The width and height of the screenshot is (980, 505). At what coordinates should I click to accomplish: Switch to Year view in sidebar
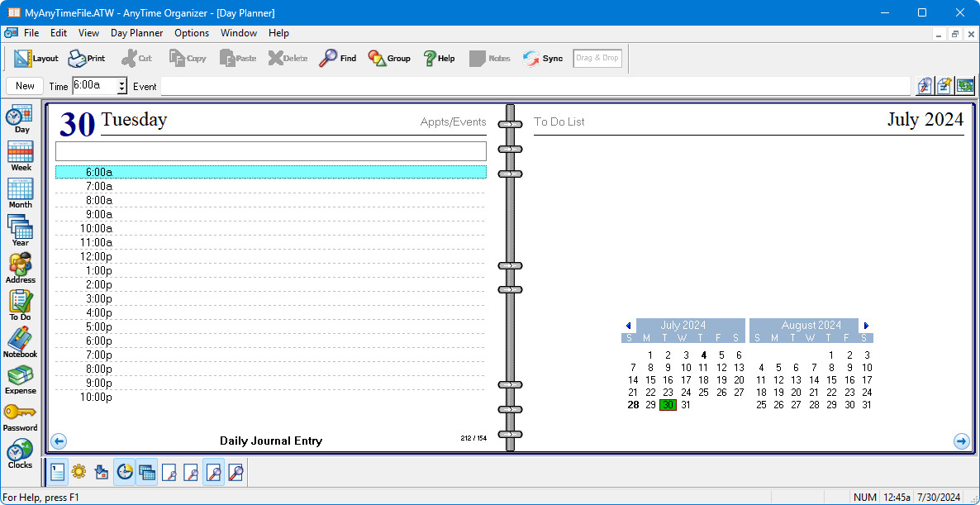[x=21, y=231]
